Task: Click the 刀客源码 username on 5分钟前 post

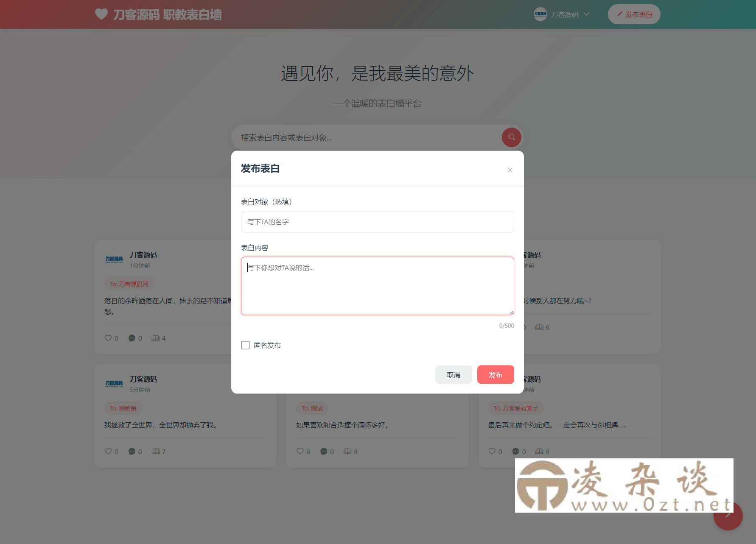Action: coord(143,379)
